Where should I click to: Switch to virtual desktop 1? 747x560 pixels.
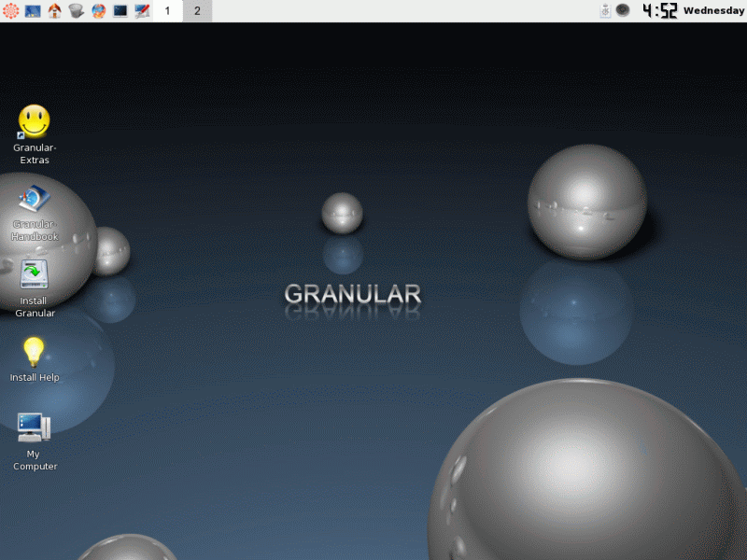[x=167, y=11]
